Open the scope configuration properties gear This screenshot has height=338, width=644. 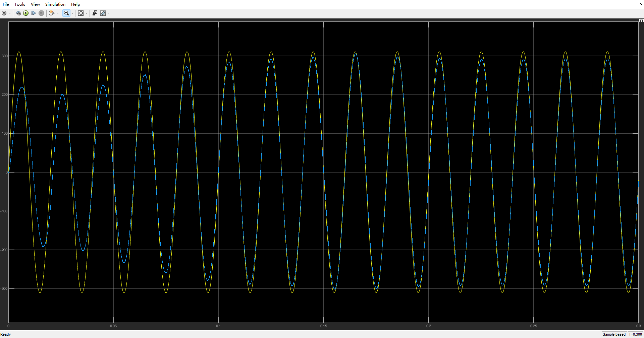point(4,13)
